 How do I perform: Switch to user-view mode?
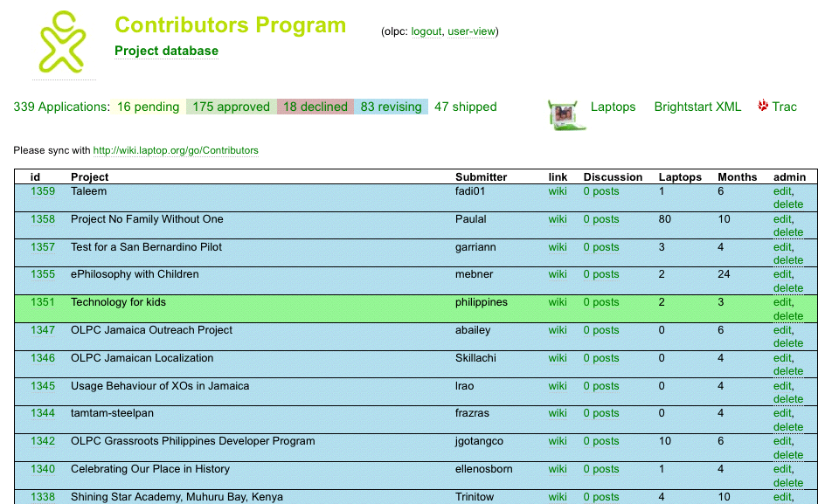tap(471, 31)
